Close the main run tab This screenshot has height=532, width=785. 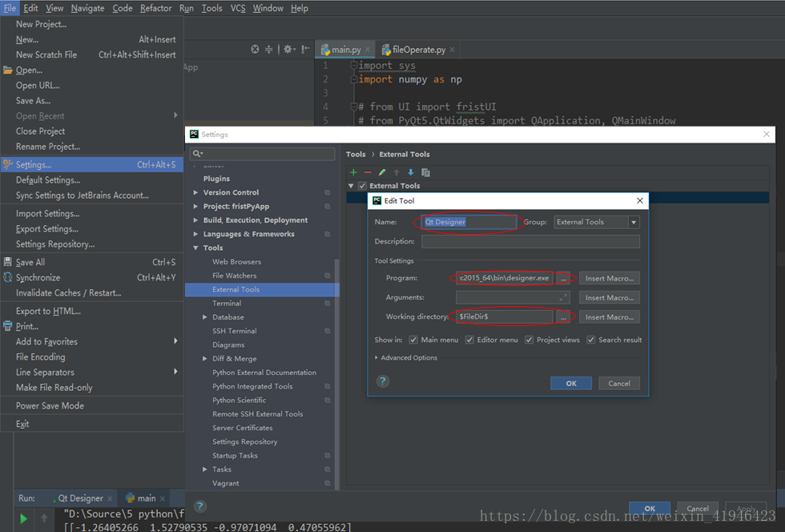(x=162, y=498)
